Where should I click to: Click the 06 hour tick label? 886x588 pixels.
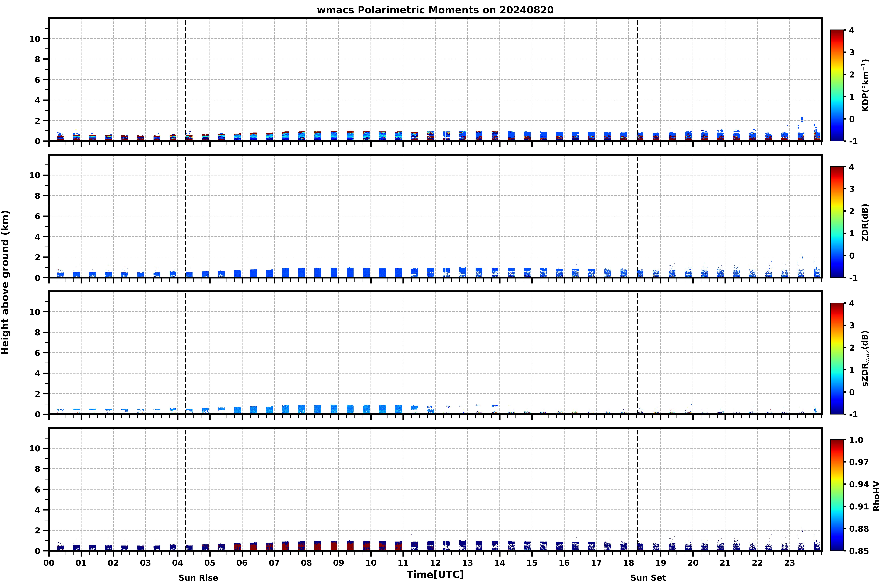pyautogui.click(x=242, y=563)
